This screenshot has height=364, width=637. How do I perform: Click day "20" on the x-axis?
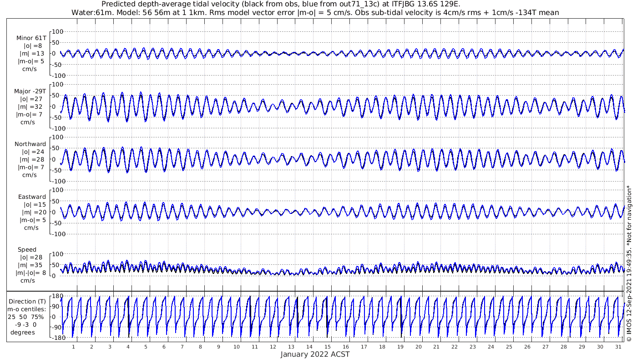click(x=418, y=347)
